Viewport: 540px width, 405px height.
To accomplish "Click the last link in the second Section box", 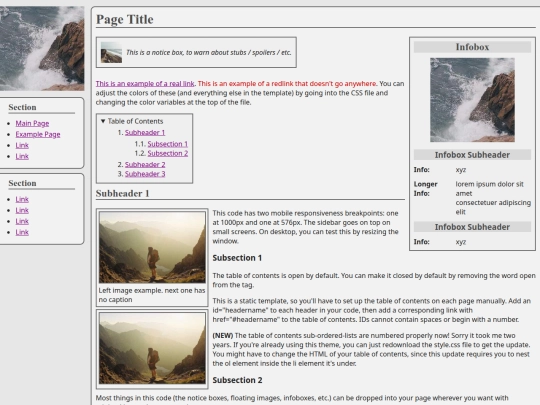I will point(22,232).
